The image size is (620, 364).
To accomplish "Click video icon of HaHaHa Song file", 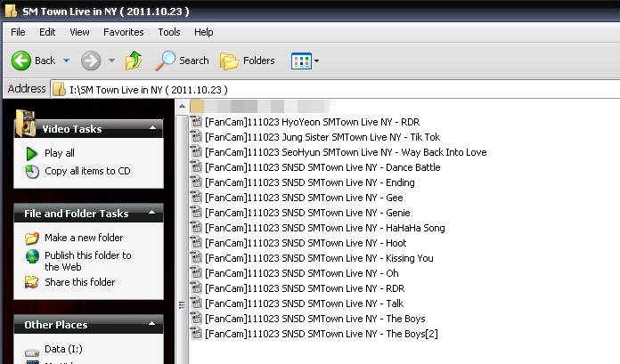I will (x=196, y=227).
